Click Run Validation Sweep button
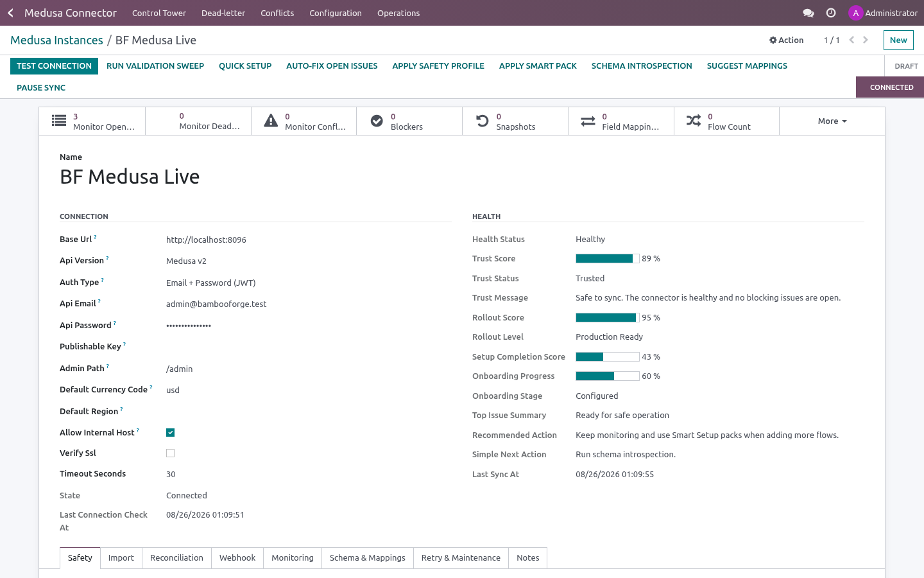Image resolution: width=924 pixels, height=578 pixels. point(155,66)
